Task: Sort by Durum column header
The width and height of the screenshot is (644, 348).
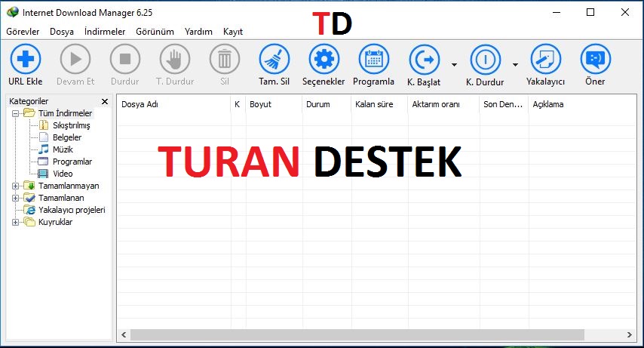Action: click(x=327, y=104)
